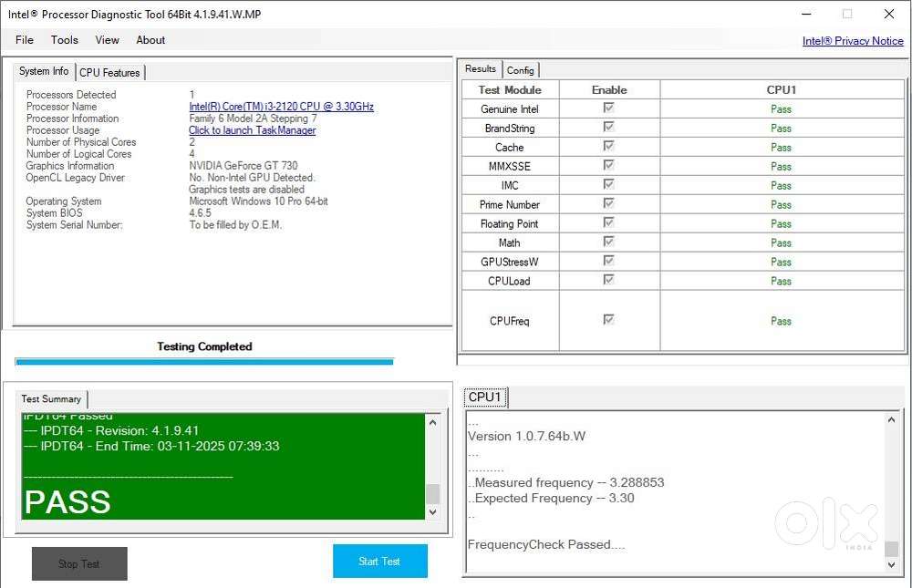Click the launch Task Manager link
Viewport: 912px width, 588px height.
(x=252, y=129)
